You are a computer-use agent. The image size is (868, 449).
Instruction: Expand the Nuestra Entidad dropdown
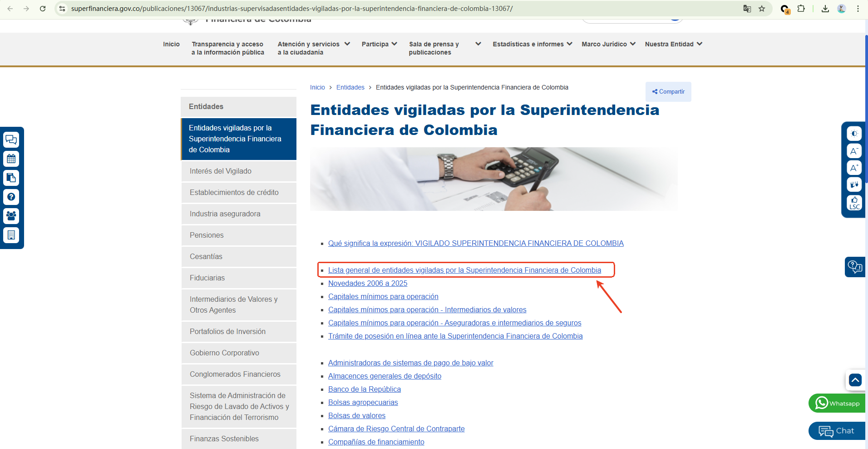coord(674,44)
